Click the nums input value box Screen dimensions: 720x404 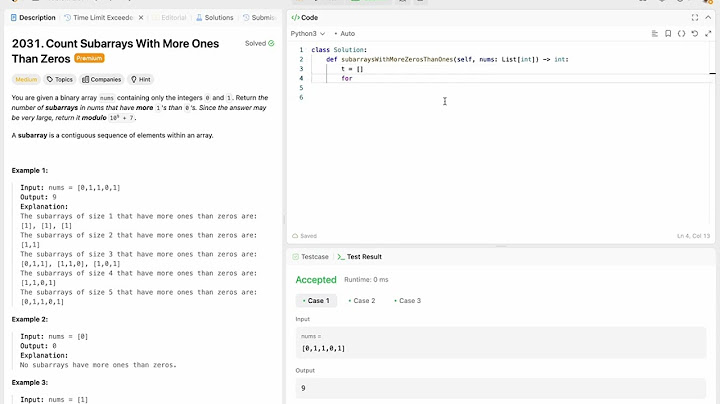click(x=501, y=342)
